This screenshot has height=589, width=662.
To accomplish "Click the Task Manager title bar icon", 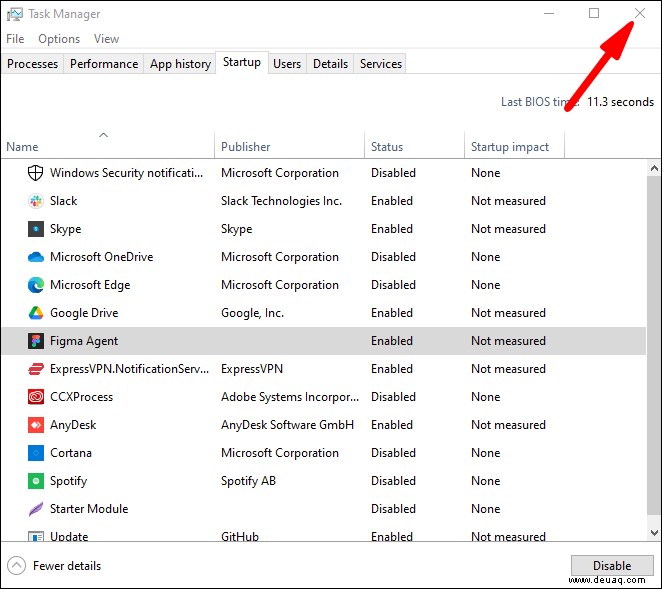I will [x=15, y=14].
